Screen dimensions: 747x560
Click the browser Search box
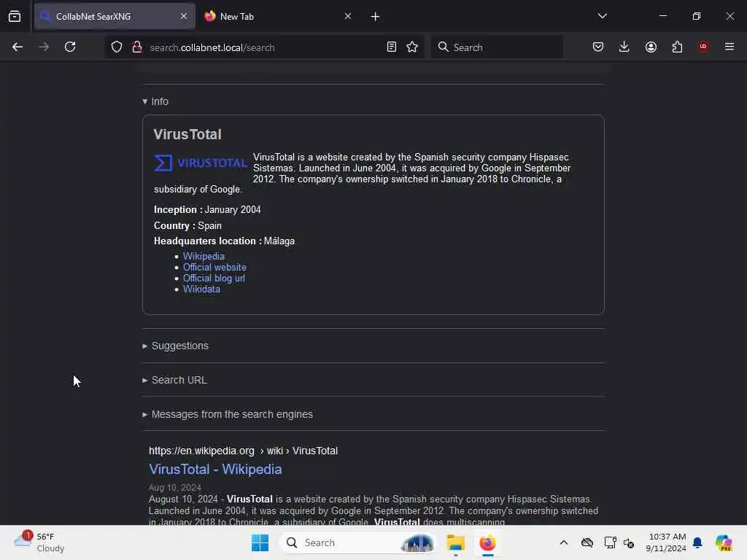coord(497,47)
